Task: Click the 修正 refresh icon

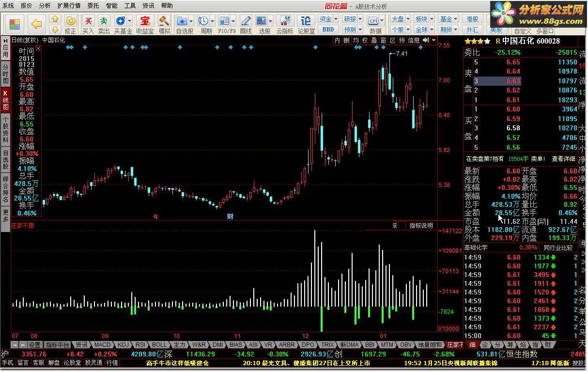Action: point(71,20)
